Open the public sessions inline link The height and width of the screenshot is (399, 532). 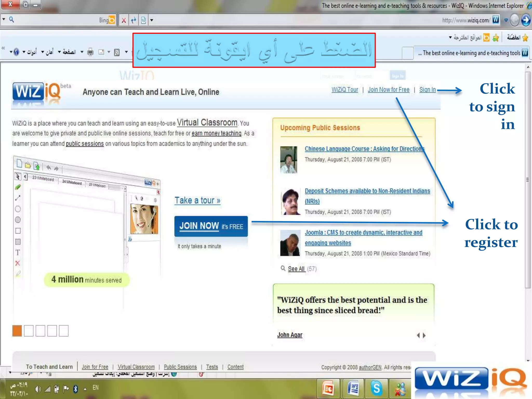pyautogui.click(x=85, y=144)
